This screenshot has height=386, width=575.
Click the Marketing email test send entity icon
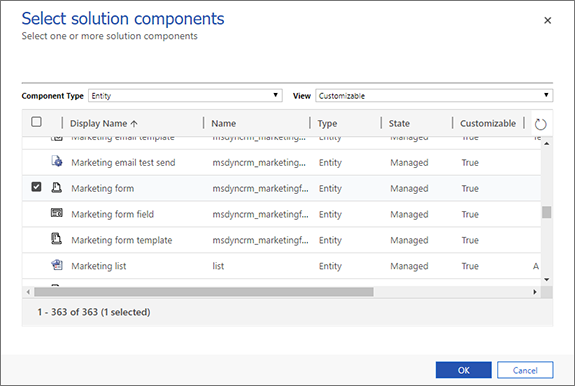pos(56,161)
